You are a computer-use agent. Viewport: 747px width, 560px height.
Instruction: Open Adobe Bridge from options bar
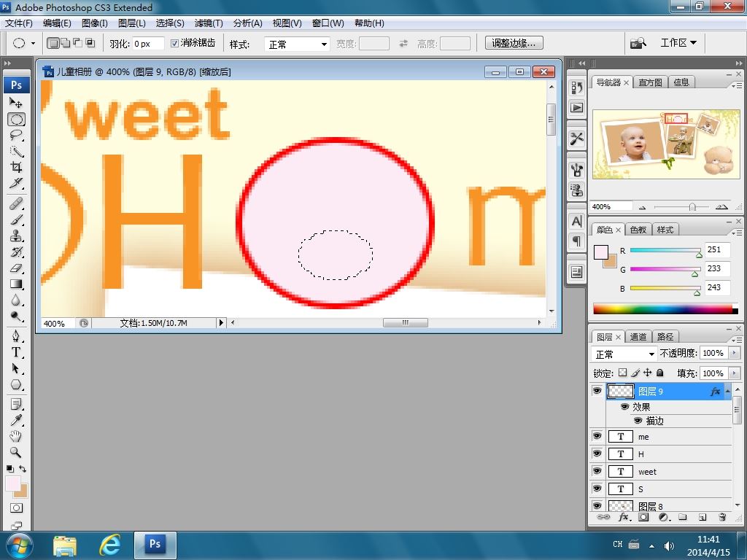tap(638, 43)
